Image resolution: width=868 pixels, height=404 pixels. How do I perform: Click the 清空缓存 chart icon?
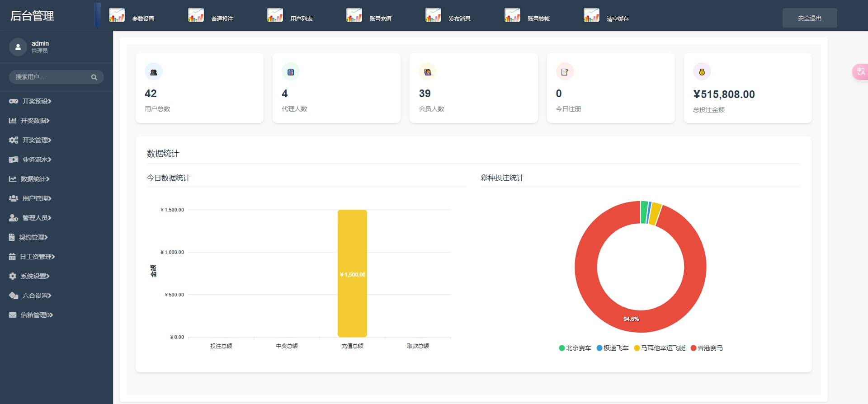[591, 15]
